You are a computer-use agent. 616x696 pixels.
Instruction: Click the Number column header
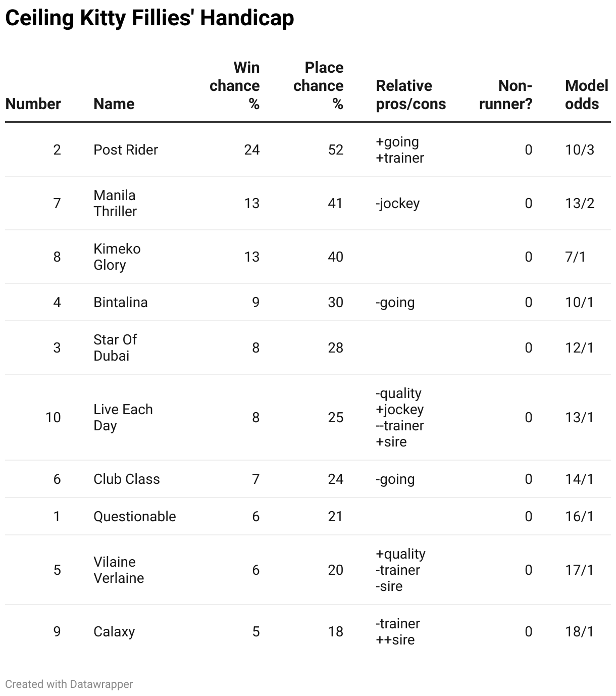click(x=33, y=104)
